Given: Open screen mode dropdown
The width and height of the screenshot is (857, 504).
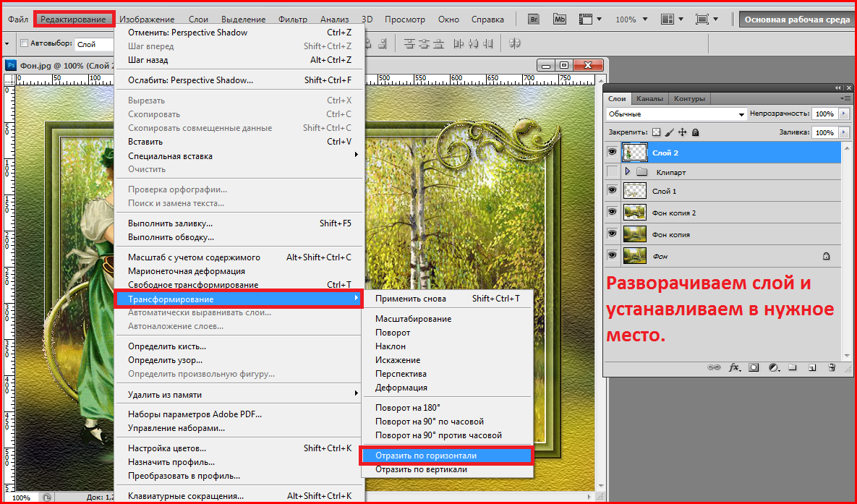Looking at the screenshot, I should pyautogui.click(x=707, y=19).
